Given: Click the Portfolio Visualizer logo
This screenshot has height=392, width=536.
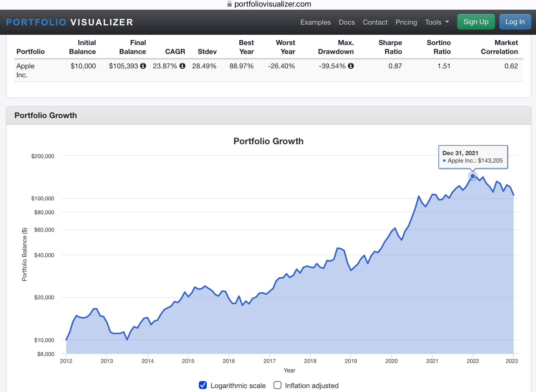Looking at the screenshot, I should point(70,22).
